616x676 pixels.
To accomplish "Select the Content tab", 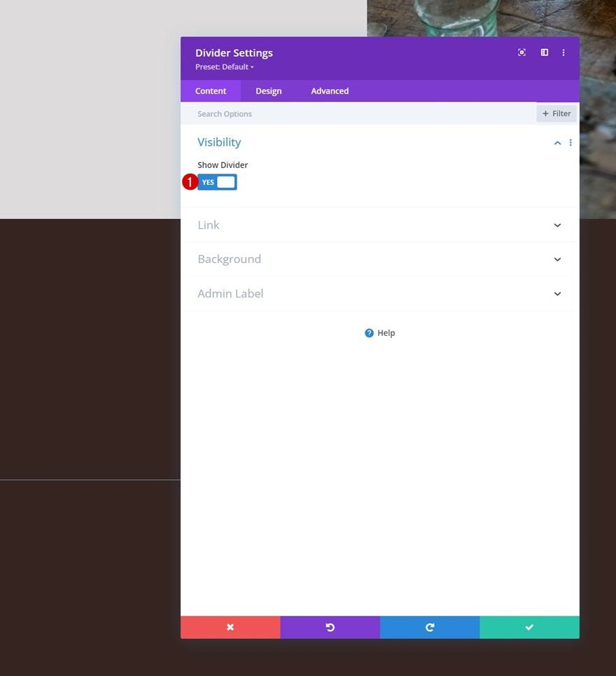I will pos(211,91).
